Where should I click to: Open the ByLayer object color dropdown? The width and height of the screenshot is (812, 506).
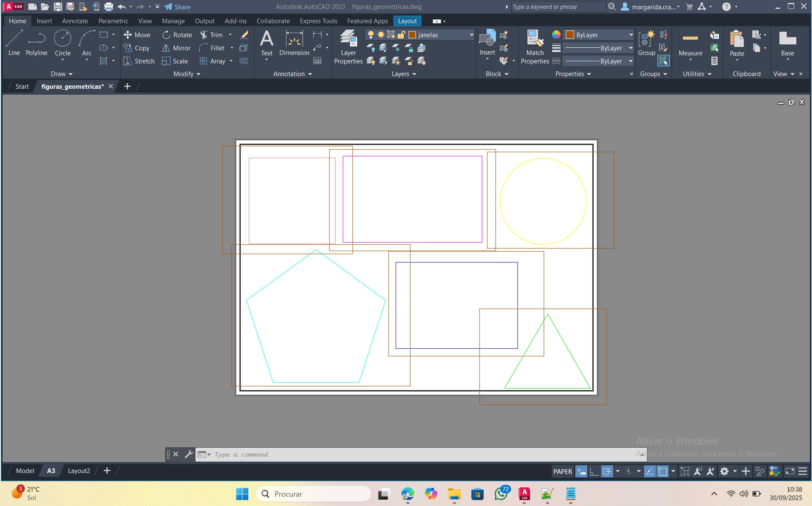(x=630, y=35)
